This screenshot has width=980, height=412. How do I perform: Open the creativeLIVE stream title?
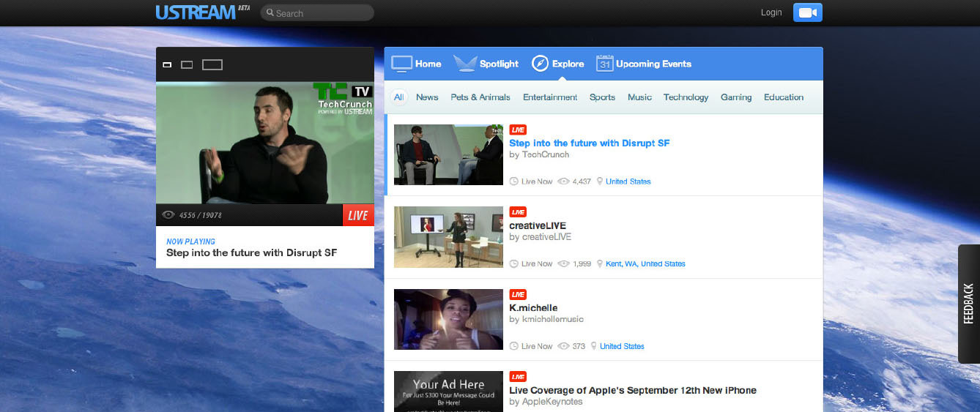point(538,225)
